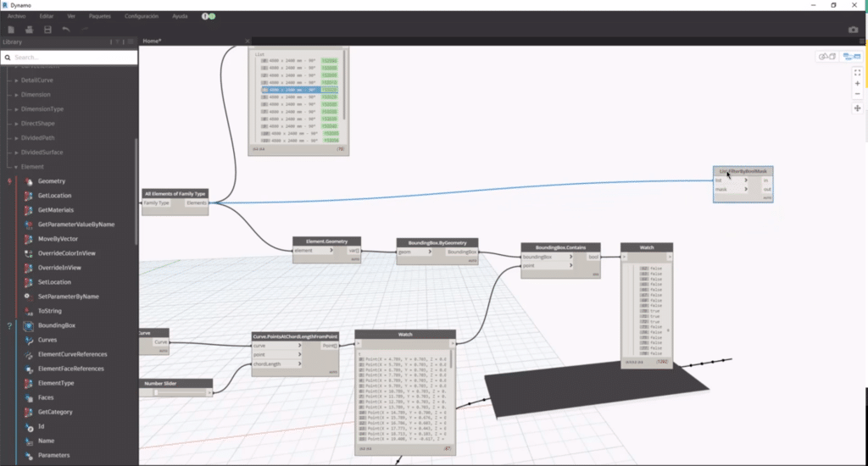Zoom in with the plus icon
Screen dimensions: 868x466
coord(857,84)
